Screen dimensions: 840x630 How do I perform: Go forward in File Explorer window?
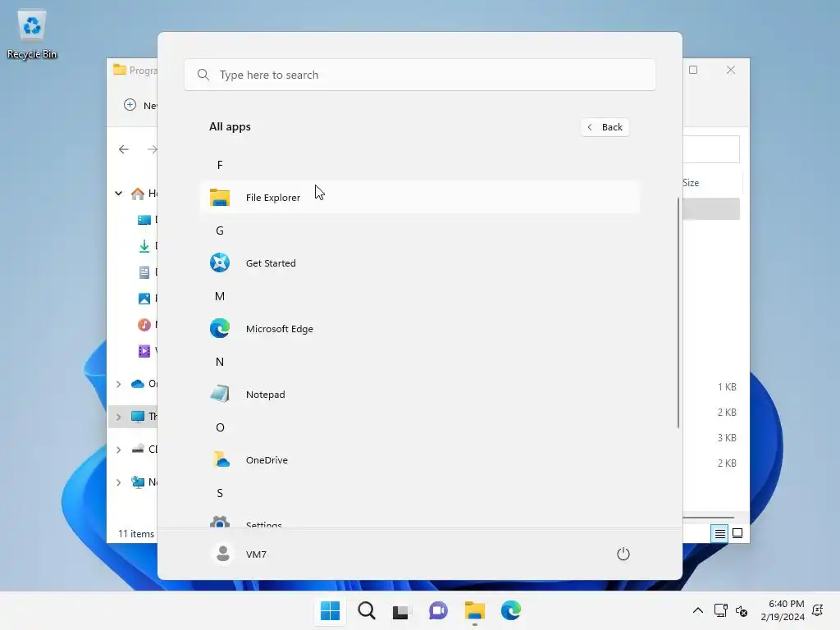pos(152,149)
